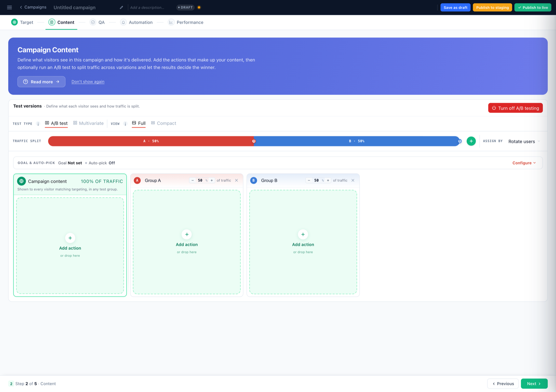This screenshot has width=556, height=392.
Task: Add a new test group with plus
Action: coord(471,141)
